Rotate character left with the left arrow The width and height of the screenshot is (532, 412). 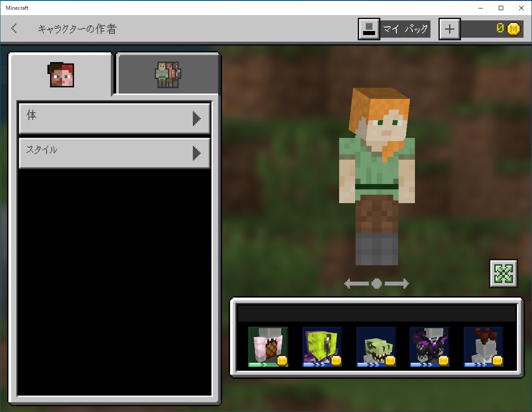point(356,283)
